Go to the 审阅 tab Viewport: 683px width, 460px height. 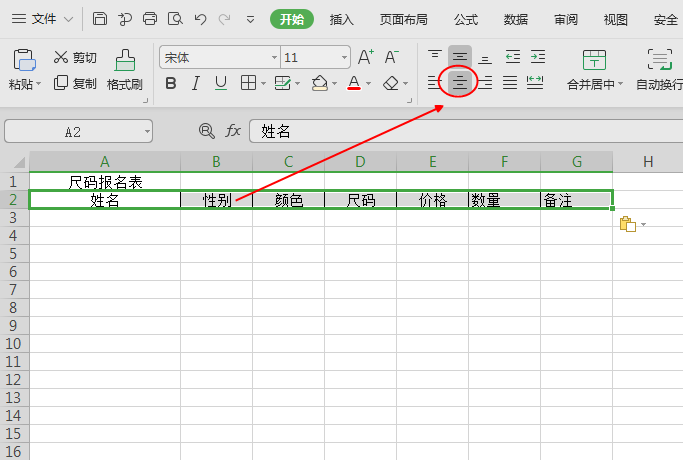[566, 19]
